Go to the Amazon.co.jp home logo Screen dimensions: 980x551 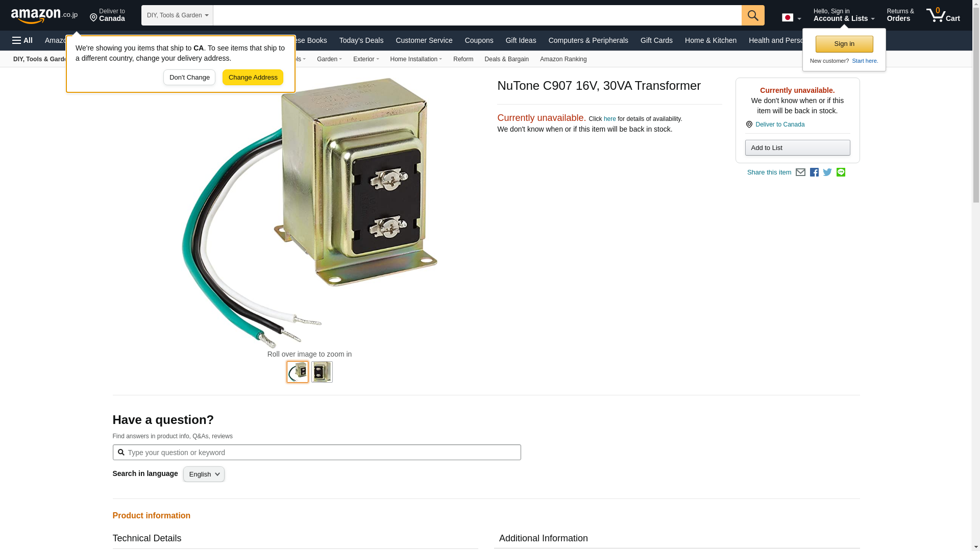click(x=44, y=15)
